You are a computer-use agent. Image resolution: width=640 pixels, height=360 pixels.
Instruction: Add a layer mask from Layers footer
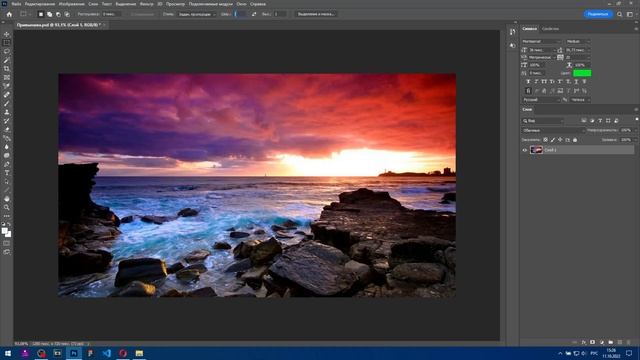click(x=593, y=342)
